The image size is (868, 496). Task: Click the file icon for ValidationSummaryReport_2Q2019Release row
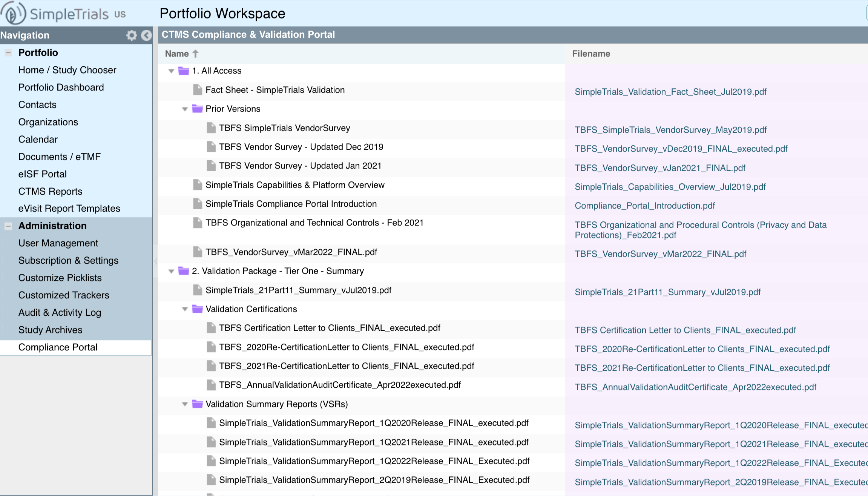pyautogui.click(x=211, y=480)
